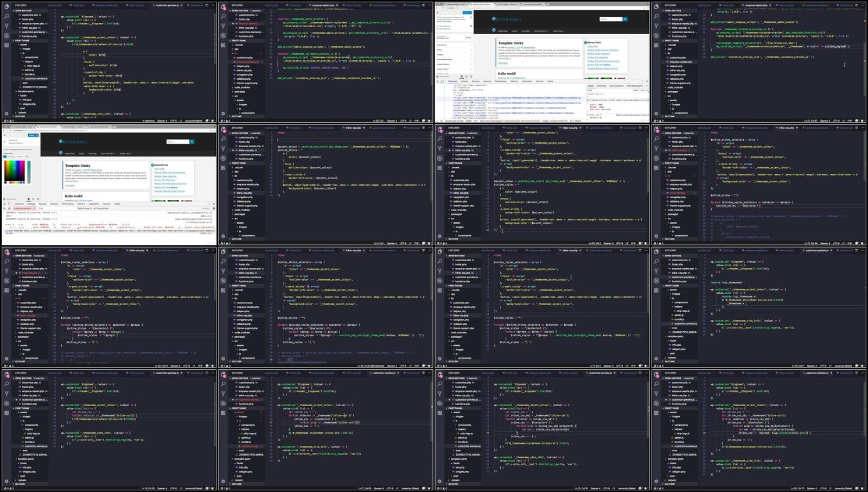
Task: Toggle the device toolbar in the DevTools Elements frame
Action: click(x=443, y=81)
